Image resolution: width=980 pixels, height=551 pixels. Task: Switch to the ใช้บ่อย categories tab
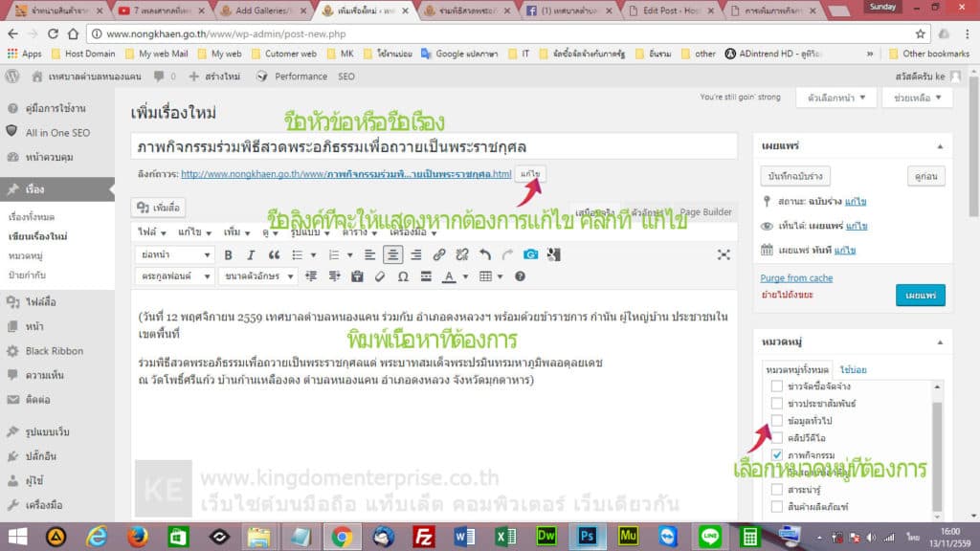853,370
